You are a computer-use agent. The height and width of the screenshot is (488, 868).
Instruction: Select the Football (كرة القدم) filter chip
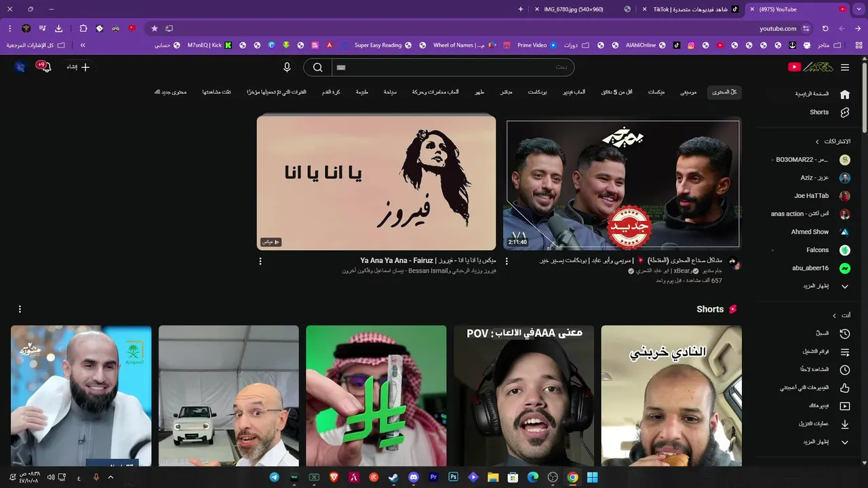(331, 92)
